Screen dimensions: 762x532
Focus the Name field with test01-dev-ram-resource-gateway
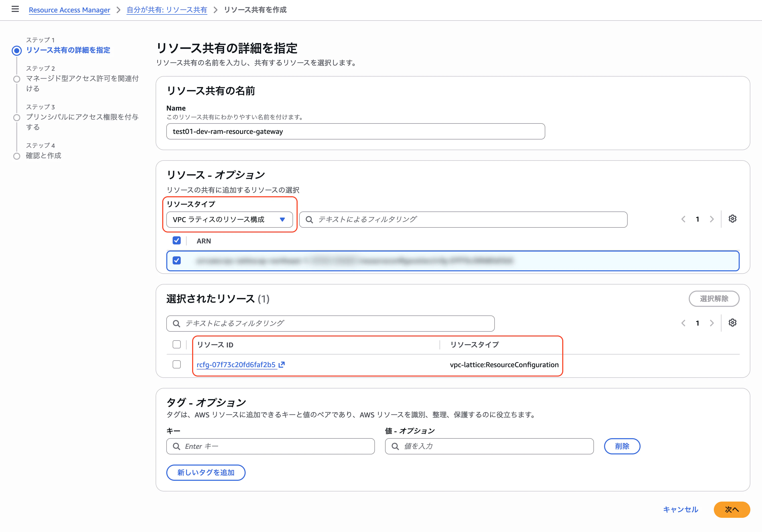[x=355, y=132]
